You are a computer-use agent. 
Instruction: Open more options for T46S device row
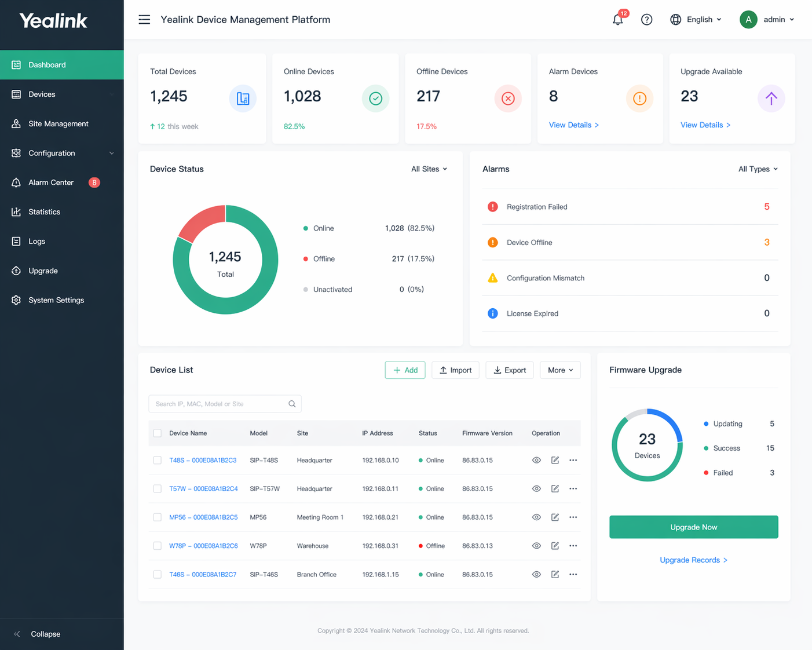pos(573,574)
